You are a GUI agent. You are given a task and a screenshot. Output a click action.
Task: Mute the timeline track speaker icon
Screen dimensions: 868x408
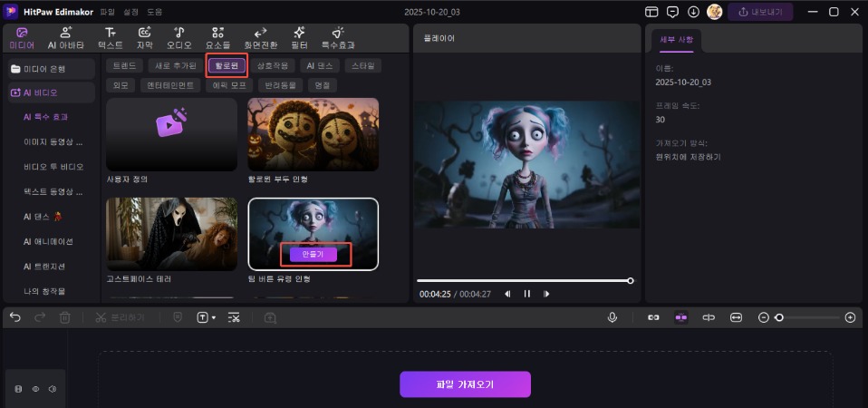[53, 389]
